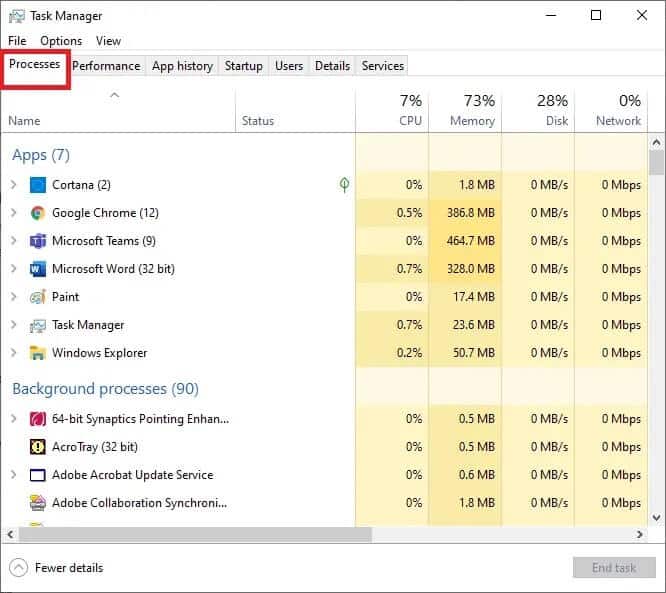Click the 23.6 MB memory cell
Screen dimensions: 666x593
coord(465,325)
